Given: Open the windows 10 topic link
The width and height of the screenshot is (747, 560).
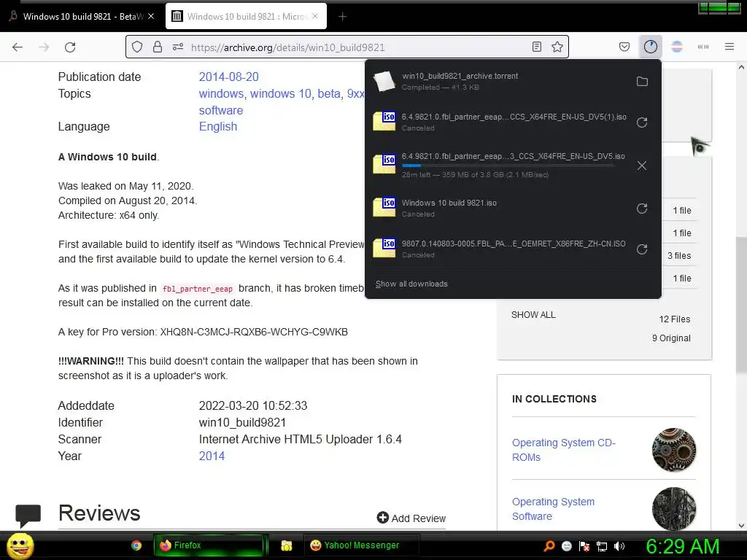Looking at the screenshot, I should pyautogui.click(x=281, y=93).
